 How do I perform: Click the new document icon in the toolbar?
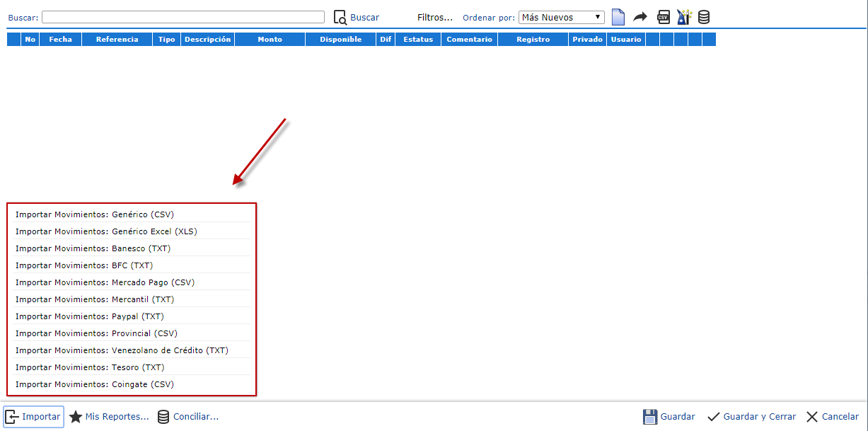coord(618,17)
